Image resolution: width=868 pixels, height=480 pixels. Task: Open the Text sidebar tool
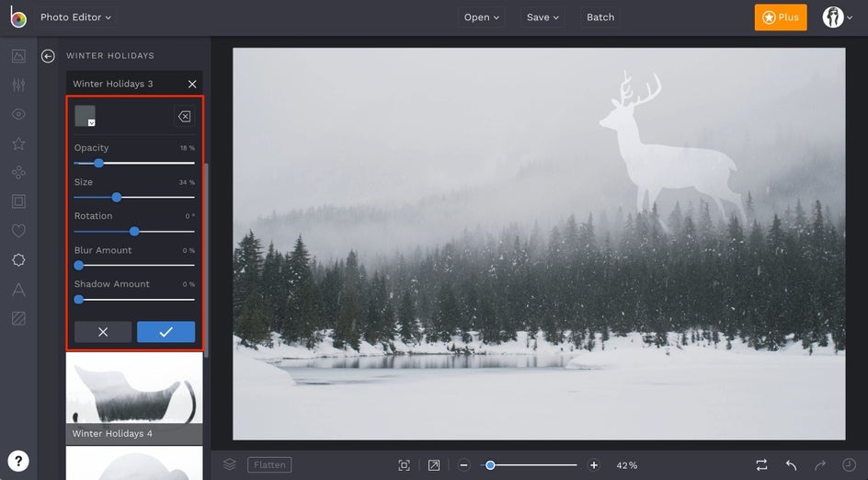click(18, 289)
